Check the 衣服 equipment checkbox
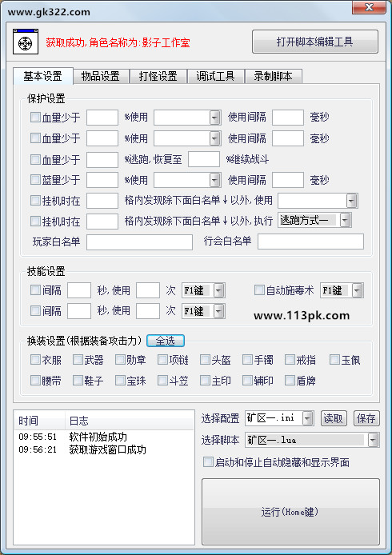 click(35, 360)
